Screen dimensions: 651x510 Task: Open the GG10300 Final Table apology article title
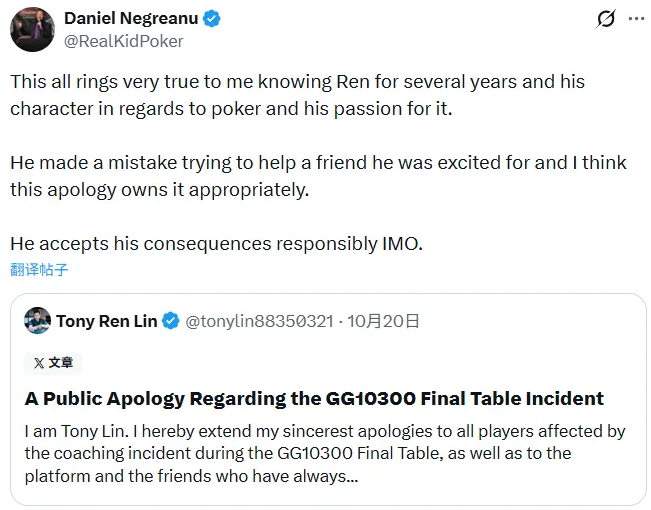click(x=314, y=398)
